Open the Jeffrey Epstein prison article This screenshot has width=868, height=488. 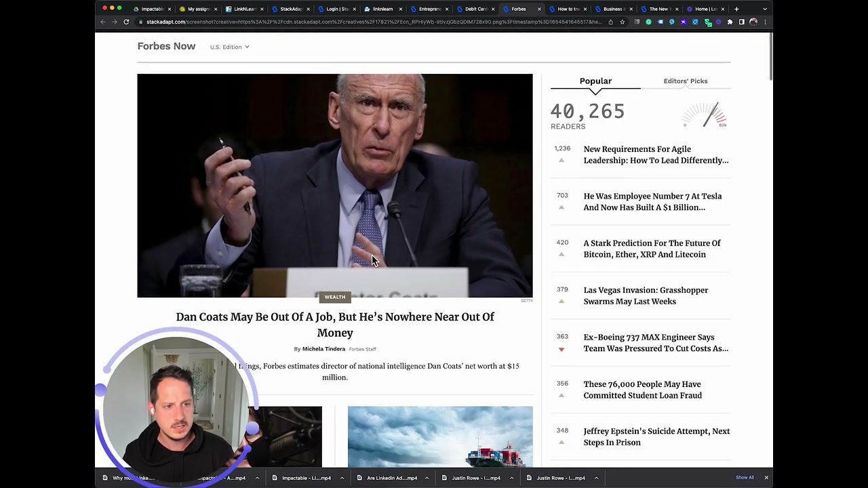[656, 436]
